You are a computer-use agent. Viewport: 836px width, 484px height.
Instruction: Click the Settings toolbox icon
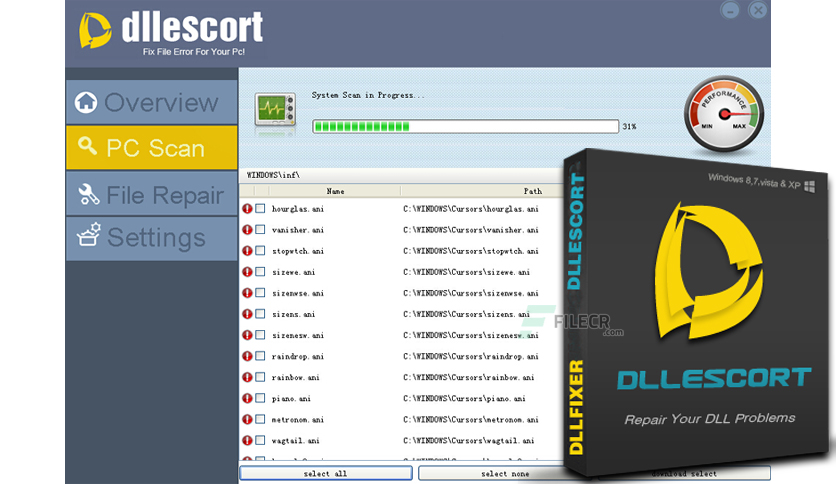[89, 235]
